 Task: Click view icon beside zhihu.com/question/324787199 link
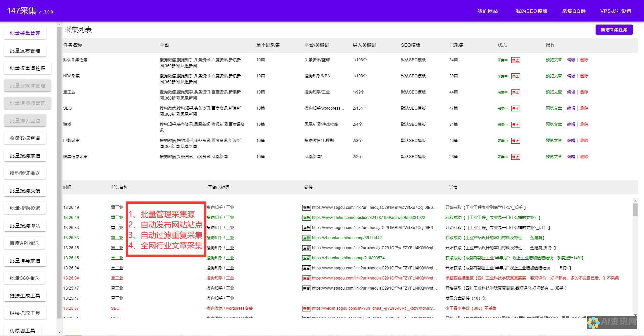[306, 218]
